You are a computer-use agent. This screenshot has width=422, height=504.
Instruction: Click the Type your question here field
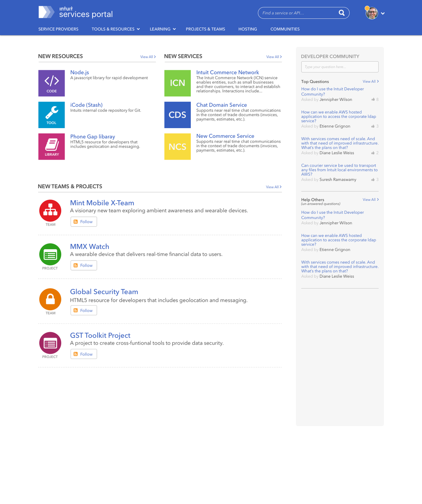[x=340, y=67]
